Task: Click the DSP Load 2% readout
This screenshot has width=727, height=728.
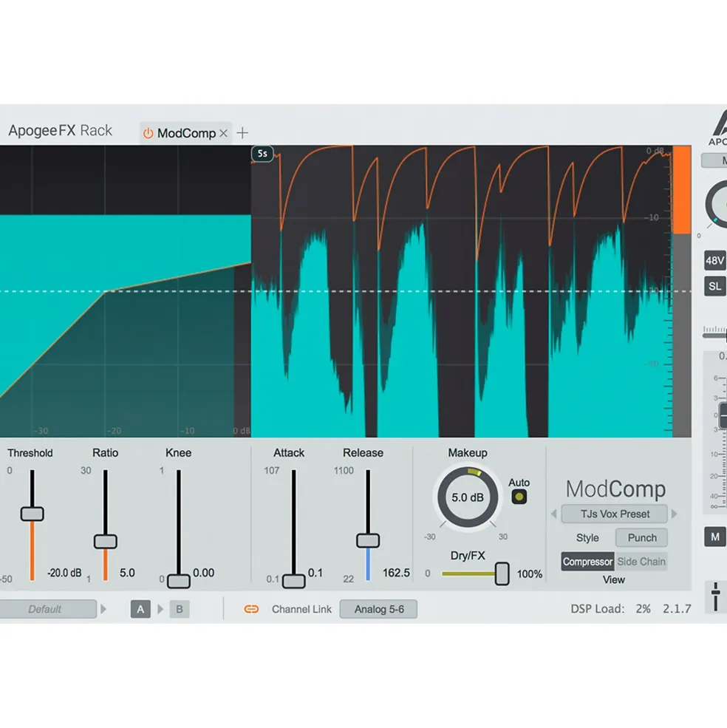Action: click(x=610, y=609)
